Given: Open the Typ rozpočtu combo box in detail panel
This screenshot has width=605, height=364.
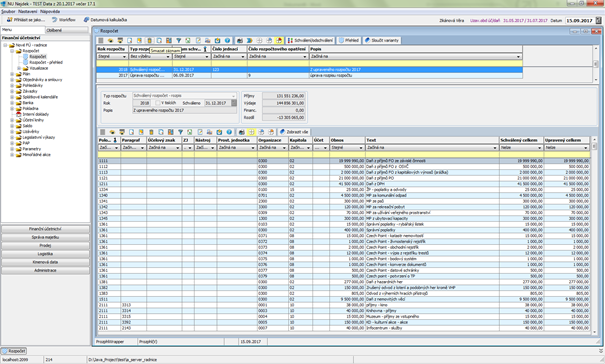Looking at the screenshot, I should tap(184, 96).
